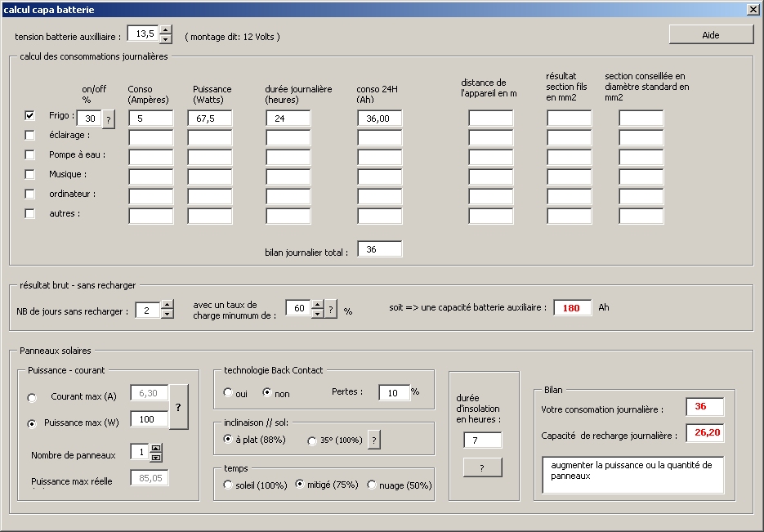Tick the Pompe à eau checkbox
The height and width of the screenshot is (532, 764).
click(30, 155)
